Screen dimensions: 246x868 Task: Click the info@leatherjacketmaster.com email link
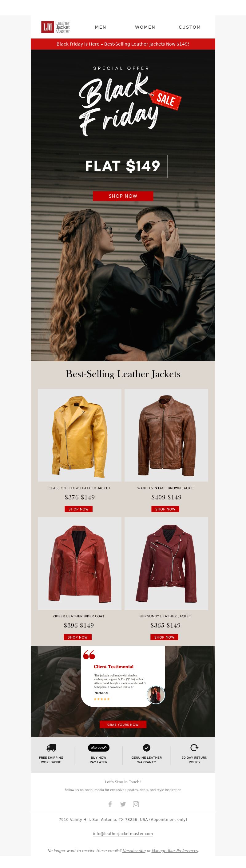[x=123, y=834]
